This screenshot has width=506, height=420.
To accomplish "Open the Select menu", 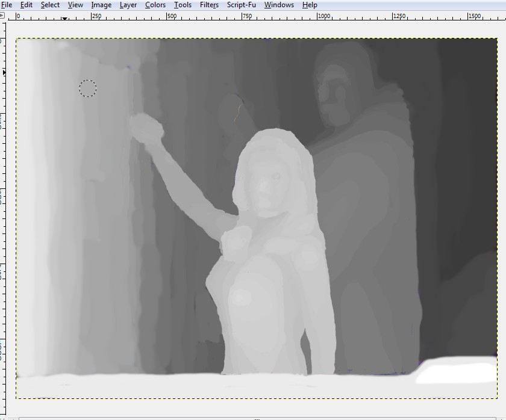I will click(50, 5).
